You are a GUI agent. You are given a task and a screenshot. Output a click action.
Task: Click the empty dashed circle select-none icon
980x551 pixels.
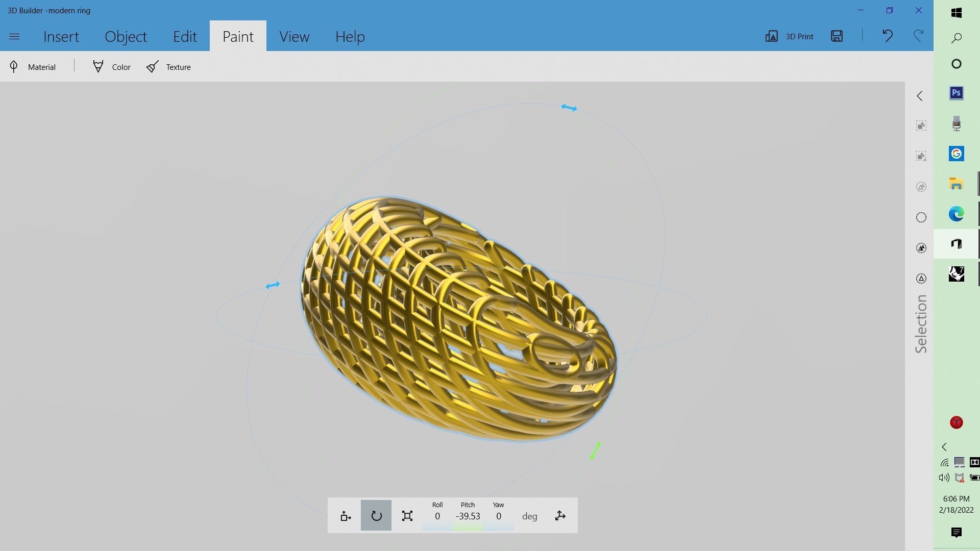pos(921,217)
